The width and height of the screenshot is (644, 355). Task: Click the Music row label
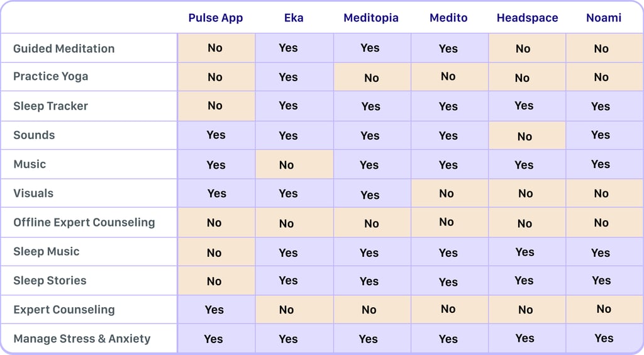tap(30, 164)
